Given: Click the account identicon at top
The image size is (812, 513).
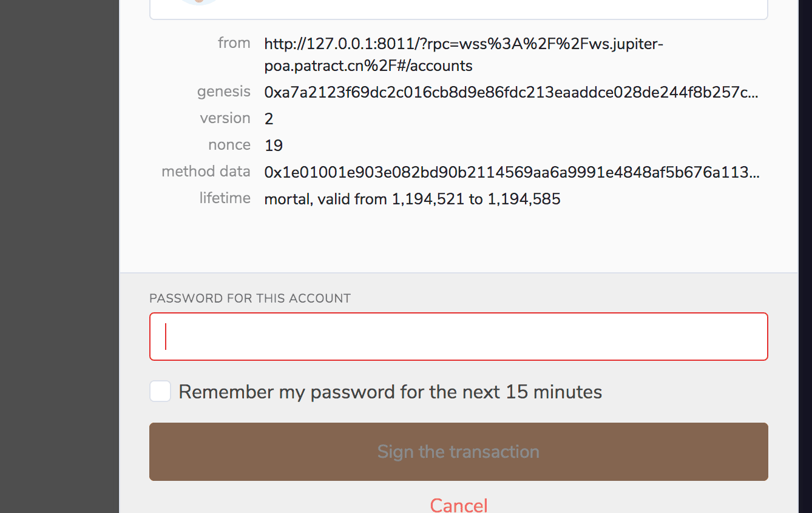Looking at the screenshot, I should coord(199,2).
